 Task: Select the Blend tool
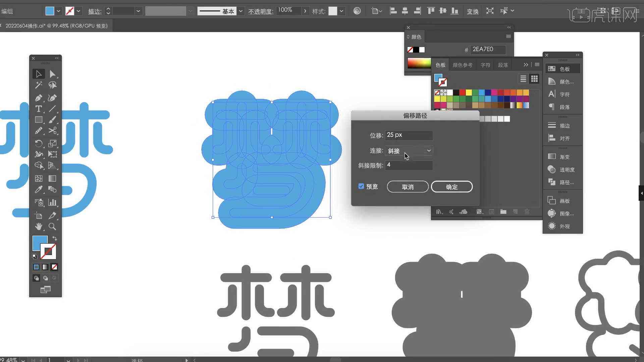click(x=52, y=189)
